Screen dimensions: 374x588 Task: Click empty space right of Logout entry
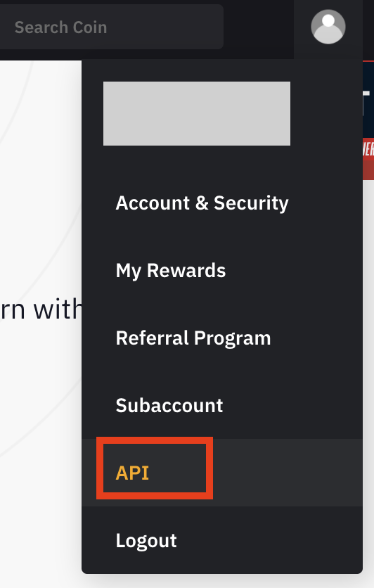(270, 540)
